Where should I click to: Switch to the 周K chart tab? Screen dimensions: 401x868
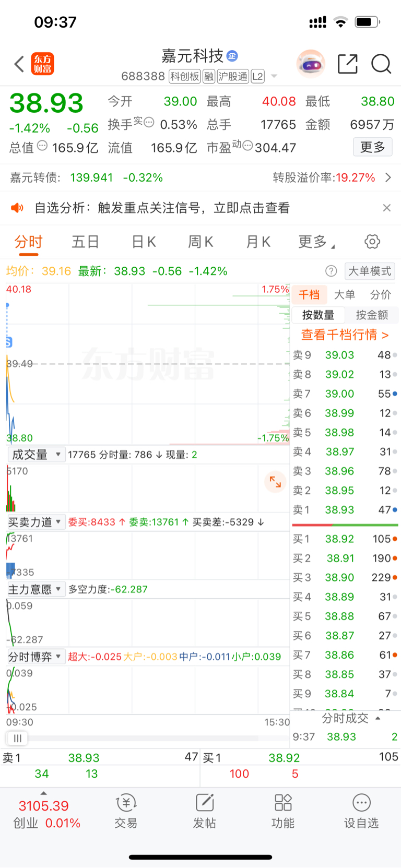(x=200, y=242)
